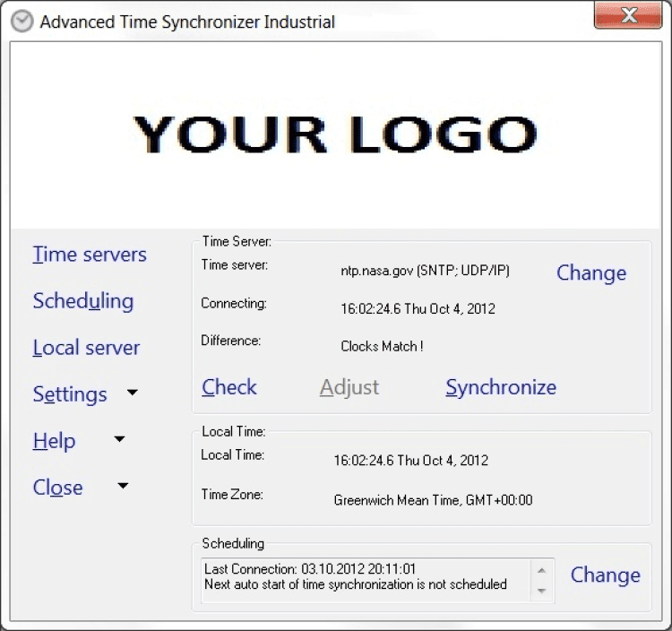The image size is (672, 631).
Task: Click scheduling box scroll down arrow
Action: click(542, 591)
